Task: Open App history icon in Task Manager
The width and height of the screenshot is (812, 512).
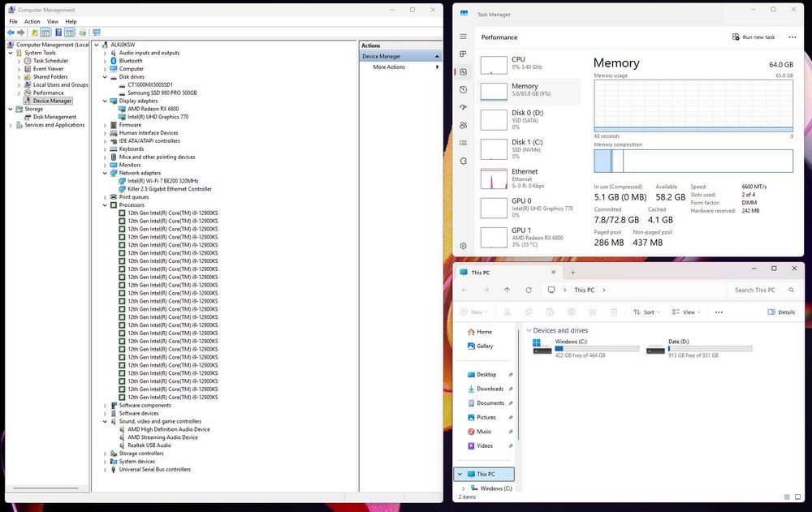Action: (464, 89)
